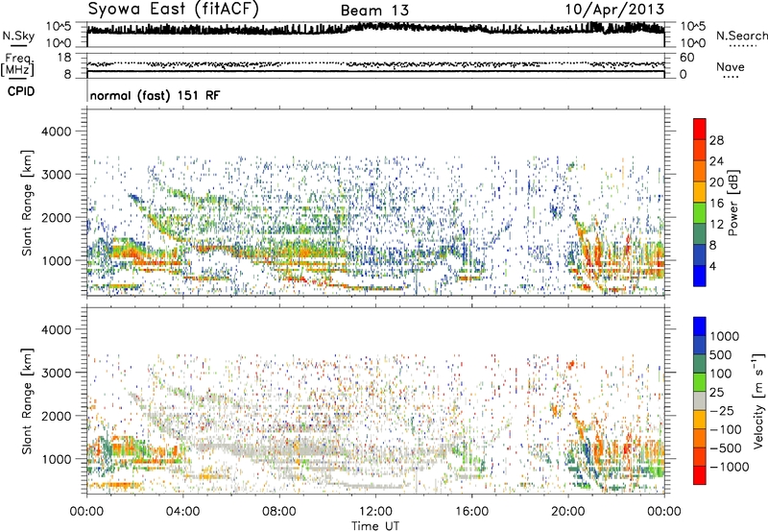This screenshot has height=532, width=768.
Task: Click the "Syowa East (fitACF)" plot title
Action: click(x=173, y=9)
